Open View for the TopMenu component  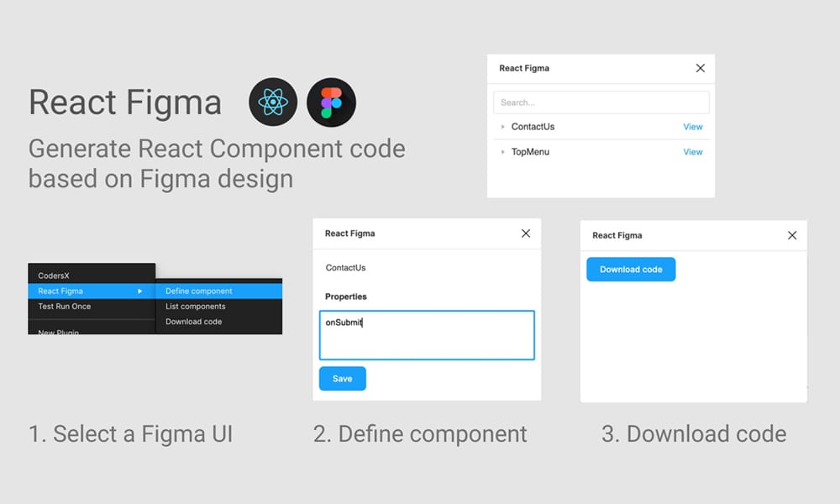[692, 152]
